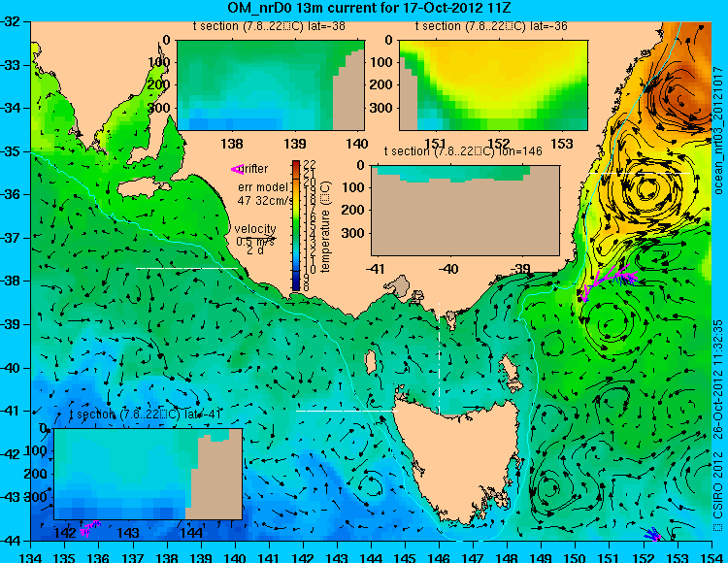Click the '137' longitude axis label
The width and height of the screenshot is (728, 563).
[133, 556]
